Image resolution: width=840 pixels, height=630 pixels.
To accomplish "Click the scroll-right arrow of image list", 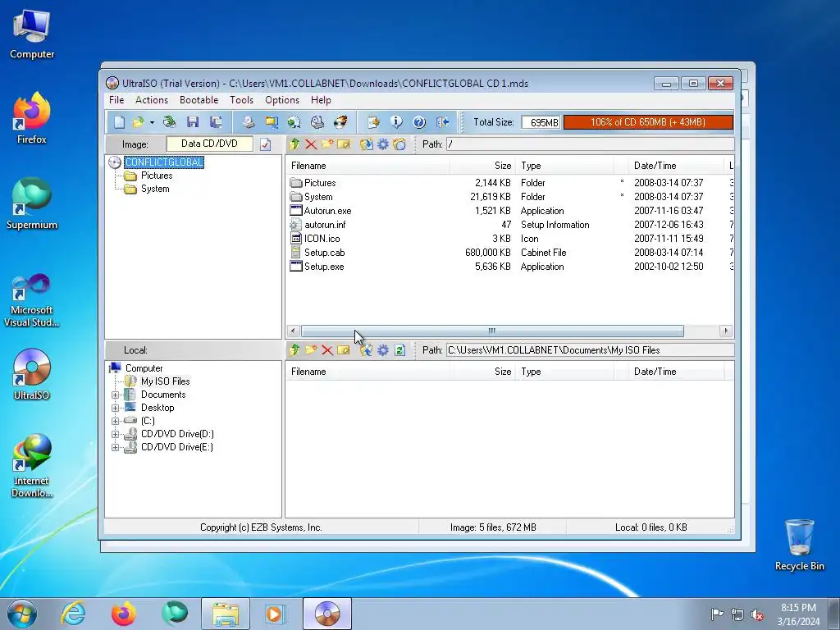I will coord(726,331).
